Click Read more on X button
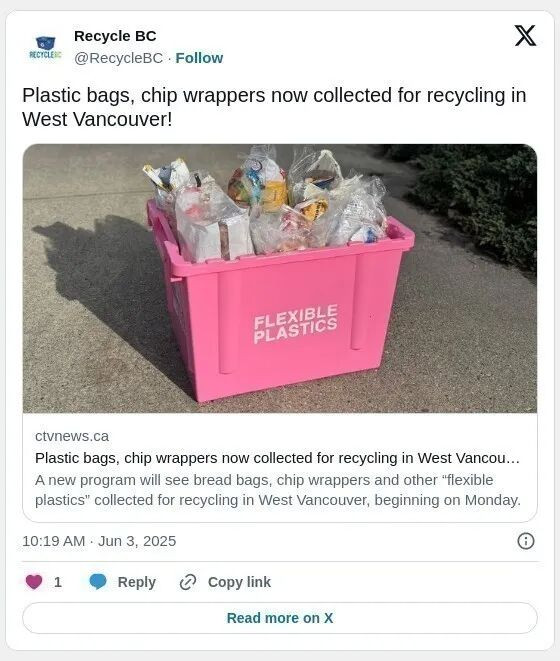Image resolution: width=560 pixels, height=661 pixels. (x=280, y=618)
